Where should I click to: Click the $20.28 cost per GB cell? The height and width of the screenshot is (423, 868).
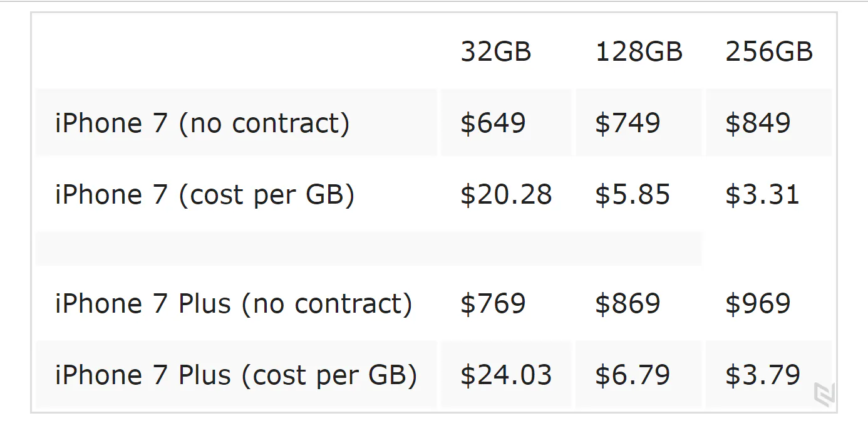click(506, 194)
